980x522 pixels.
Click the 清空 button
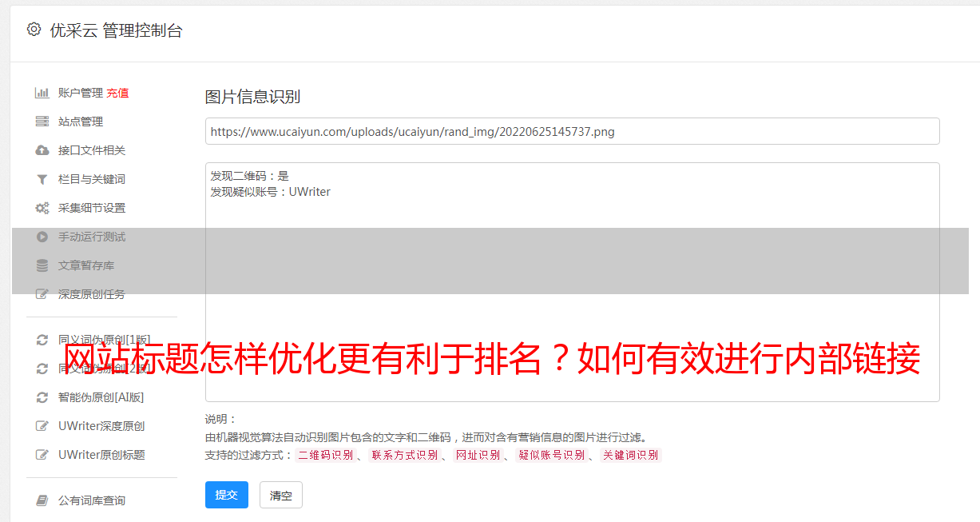281,495
